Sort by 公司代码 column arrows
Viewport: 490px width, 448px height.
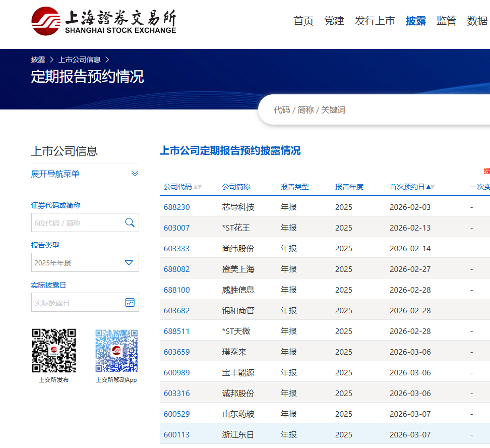198,187
